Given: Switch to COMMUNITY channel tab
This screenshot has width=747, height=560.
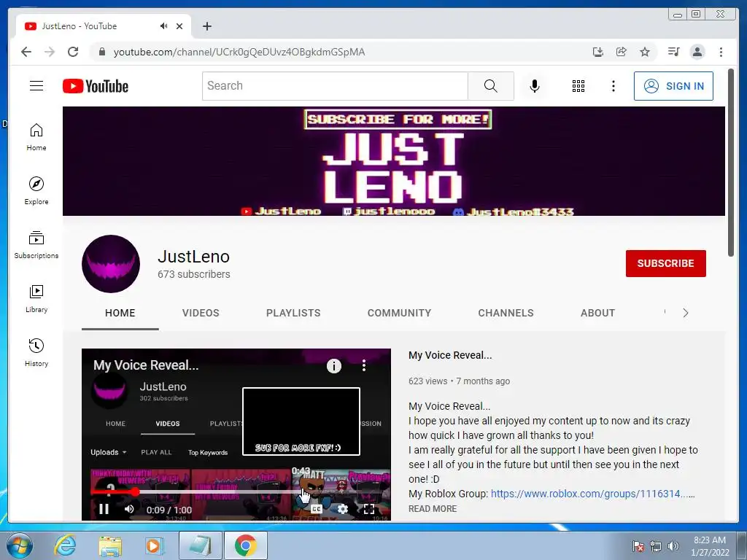Looking at the screenshot, I should pos(399,313).
